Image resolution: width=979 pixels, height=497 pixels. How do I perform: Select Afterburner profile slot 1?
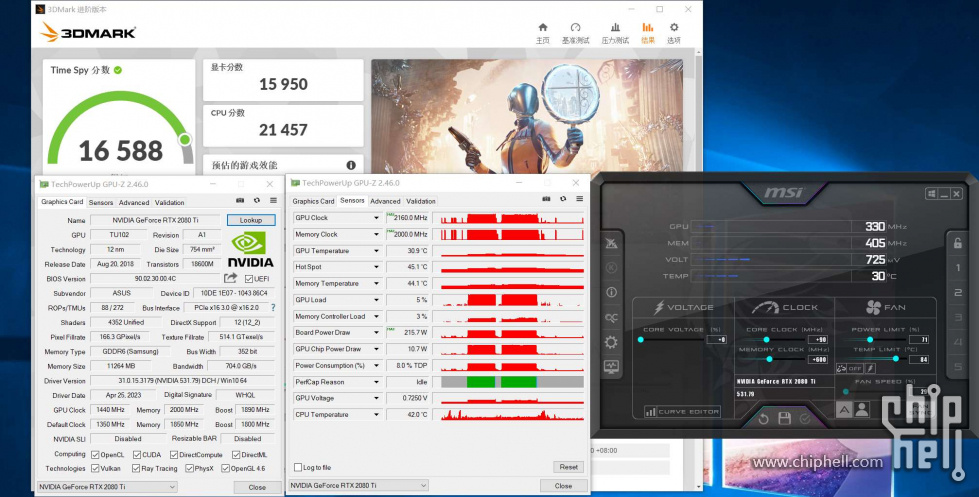click(958, 268)
